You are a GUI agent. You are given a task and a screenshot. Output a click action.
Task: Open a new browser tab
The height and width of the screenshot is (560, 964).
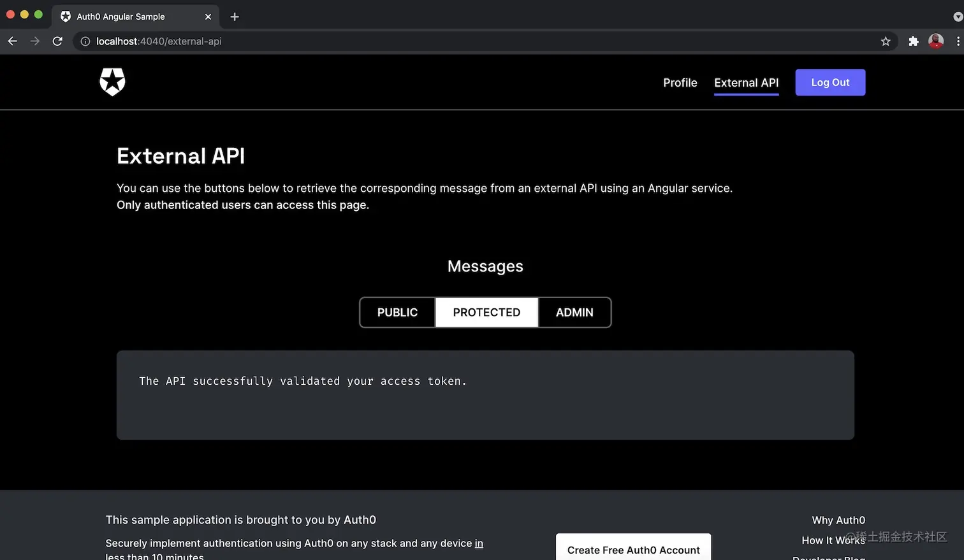click(234, 17)
